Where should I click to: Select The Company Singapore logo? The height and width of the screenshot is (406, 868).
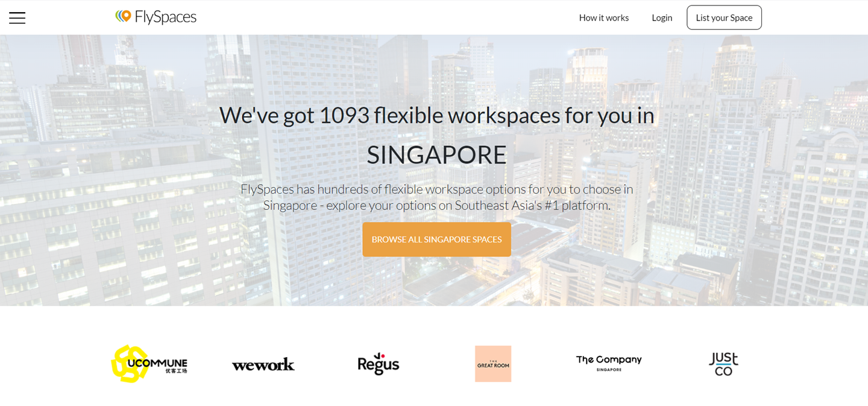[x=609, y=362]
